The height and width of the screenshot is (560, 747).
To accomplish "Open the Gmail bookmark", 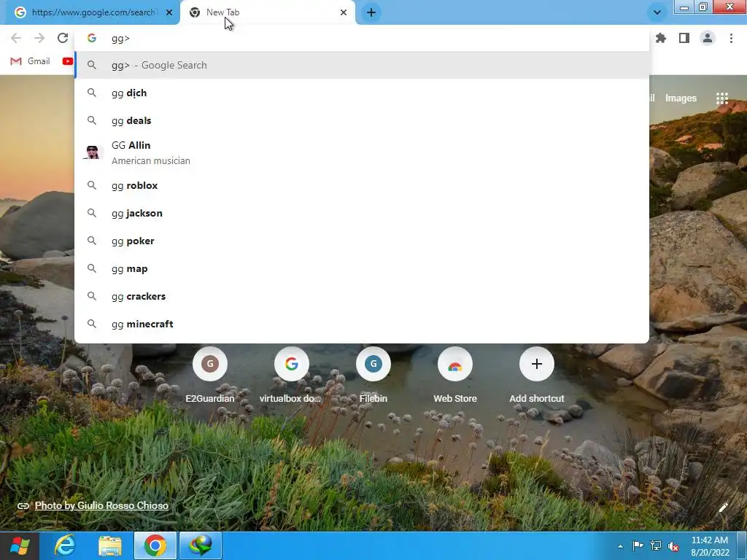I will pos(31,61).
